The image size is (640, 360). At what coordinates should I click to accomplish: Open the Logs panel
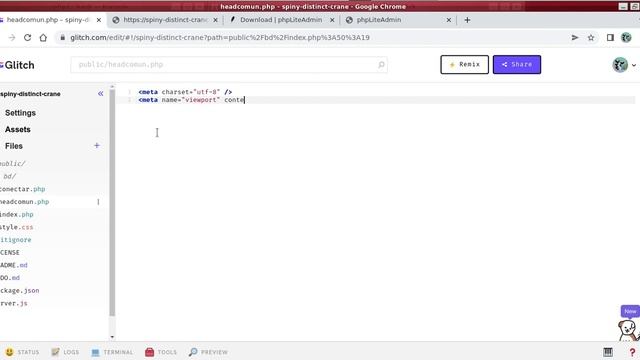click(65, 352)
